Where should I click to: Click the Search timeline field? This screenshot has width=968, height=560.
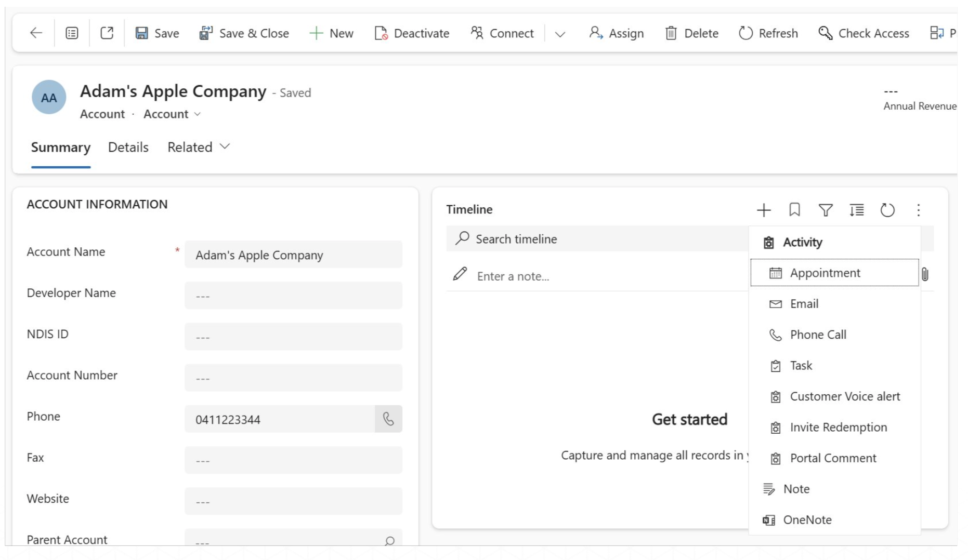coord(598,239)
